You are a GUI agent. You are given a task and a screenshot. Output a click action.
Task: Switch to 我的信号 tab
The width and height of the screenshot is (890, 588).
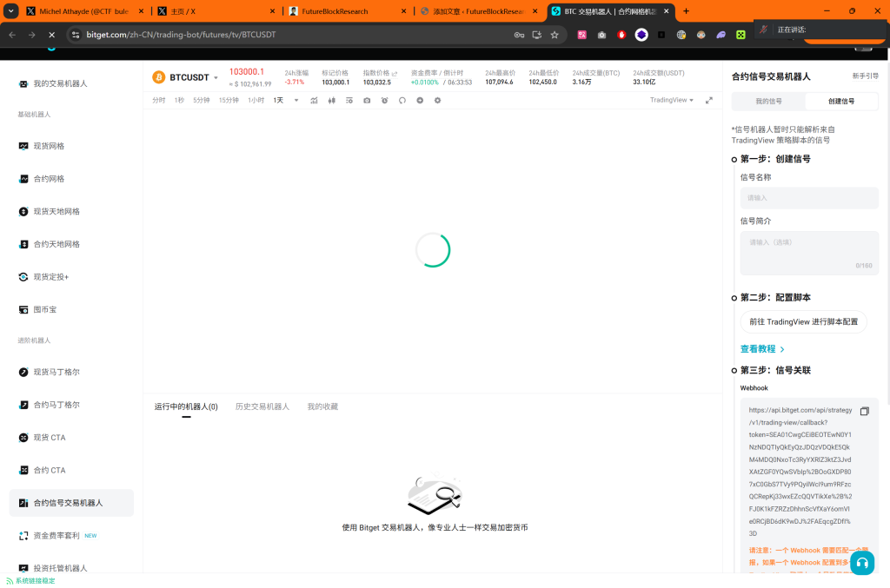[x=767, y=102]
